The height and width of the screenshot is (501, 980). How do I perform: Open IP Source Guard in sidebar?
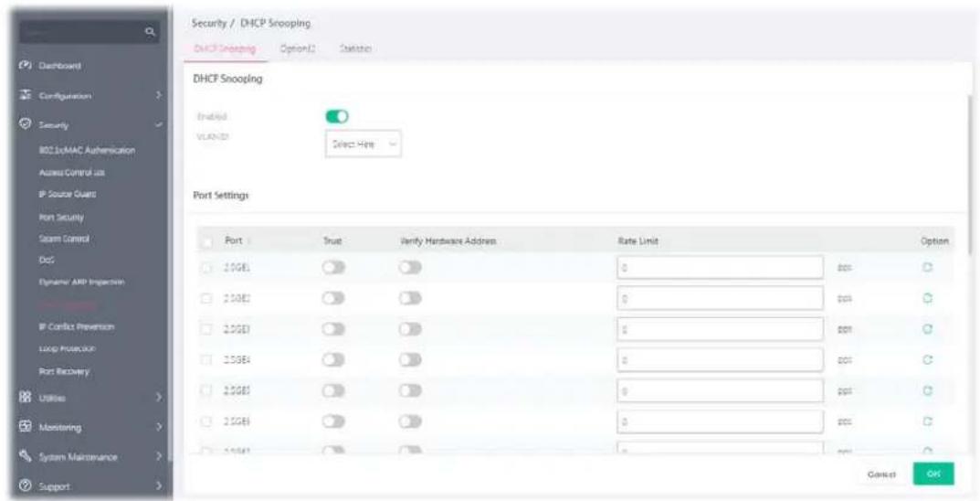coord(67,194)
